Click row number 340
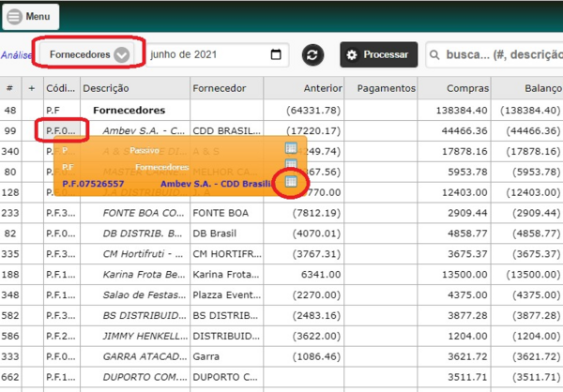Viewport: 563px width, 392px height. pyautogui.click(x=10, y=151)
